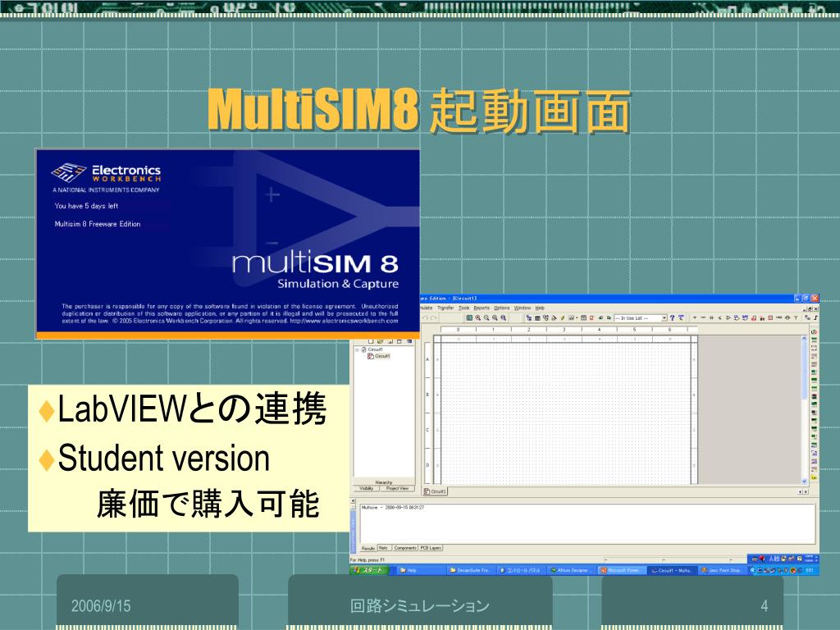Click the canvas vertical scrollbar down arrow
This screenshot has width=840, height=630.
(x=804, y=481)
